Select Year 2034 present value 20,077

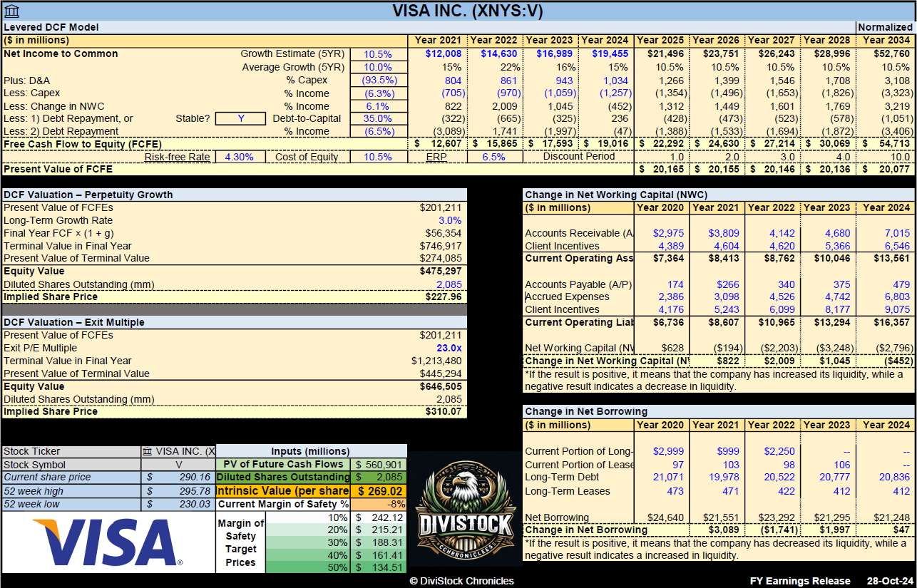coord(886,170)
